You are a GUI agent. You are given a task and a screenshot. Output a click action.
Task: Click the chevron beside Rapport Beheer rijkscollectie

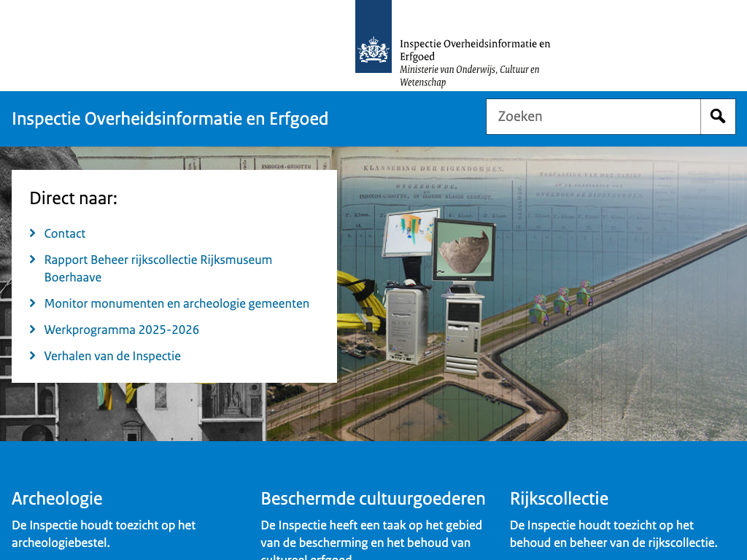pos(33,260)
